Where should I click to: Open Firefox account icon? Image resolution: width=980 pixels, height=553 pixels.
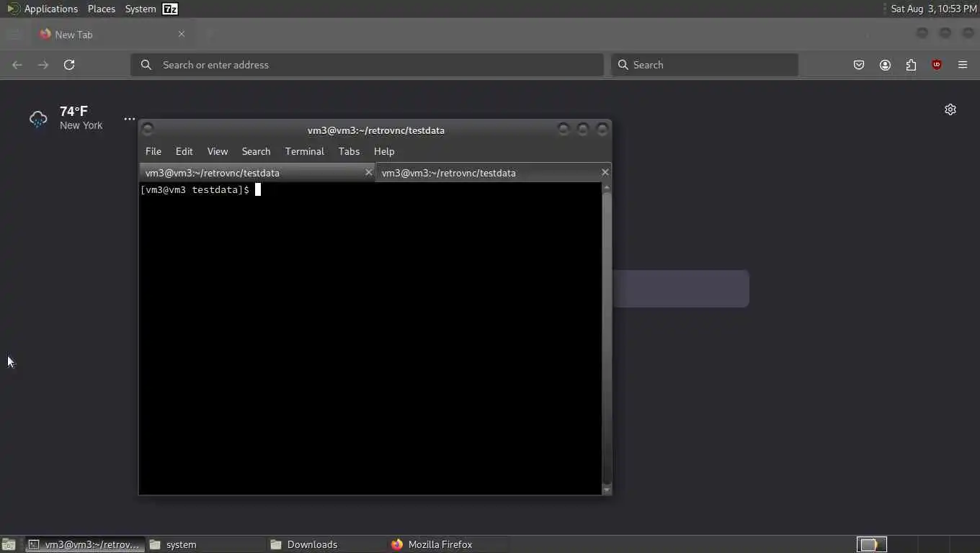tap(885, 65)
